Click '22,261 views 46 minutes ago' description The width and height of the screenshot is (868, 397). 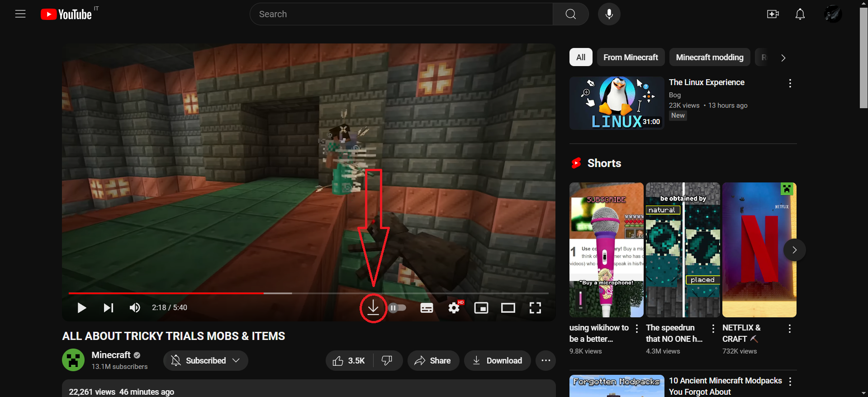pos(121,392)
